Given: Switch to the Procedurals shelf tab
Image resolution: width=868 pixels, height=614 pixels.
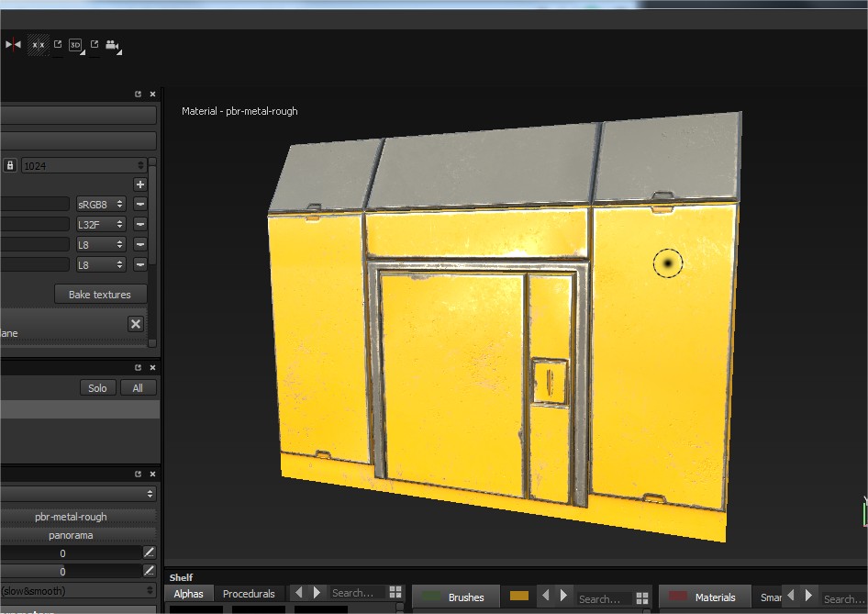Looking at the screenshot, I should pyautogui.click(x=250, y=593).
